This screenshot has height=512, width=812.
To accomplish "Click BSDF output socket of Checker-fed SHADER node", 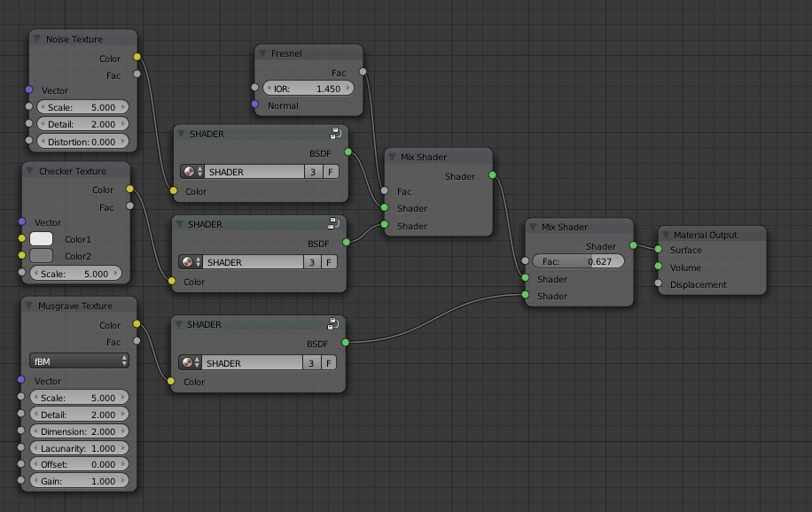I will (347, 243).
